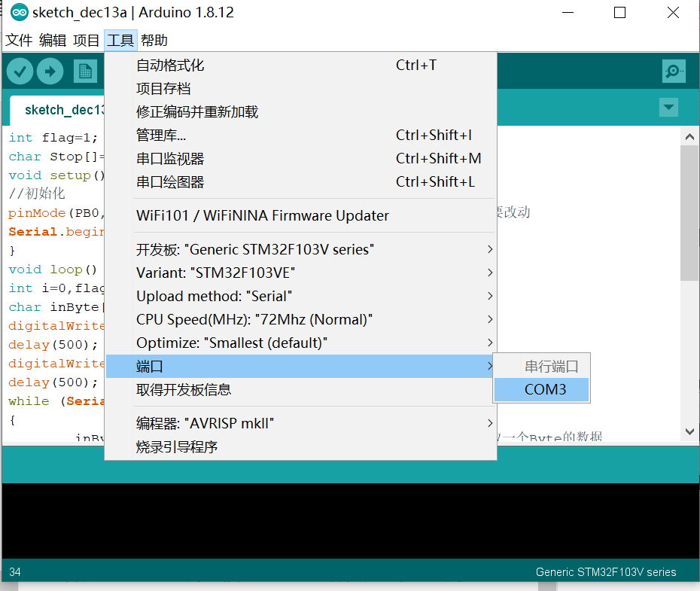Expand 编程器 AVRISP mkII submenu
The height and width of the screenshot is (591, 700).
tap(301, 423)
